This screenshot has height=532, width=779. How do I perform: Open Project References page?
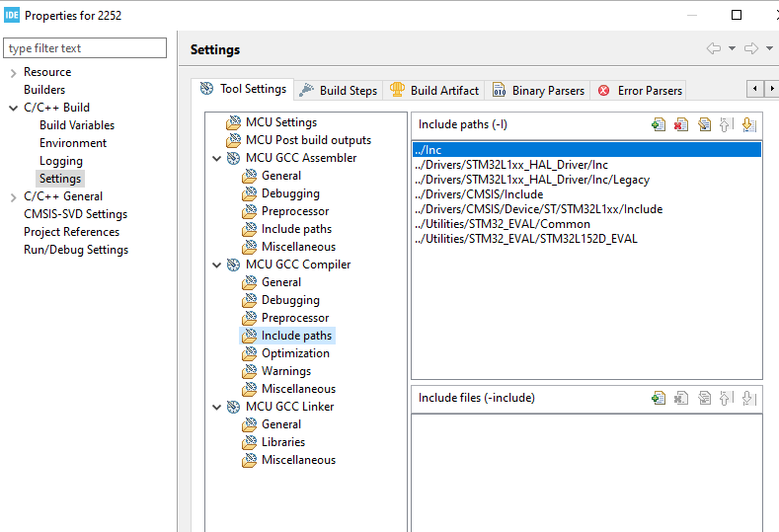(71, 232)
